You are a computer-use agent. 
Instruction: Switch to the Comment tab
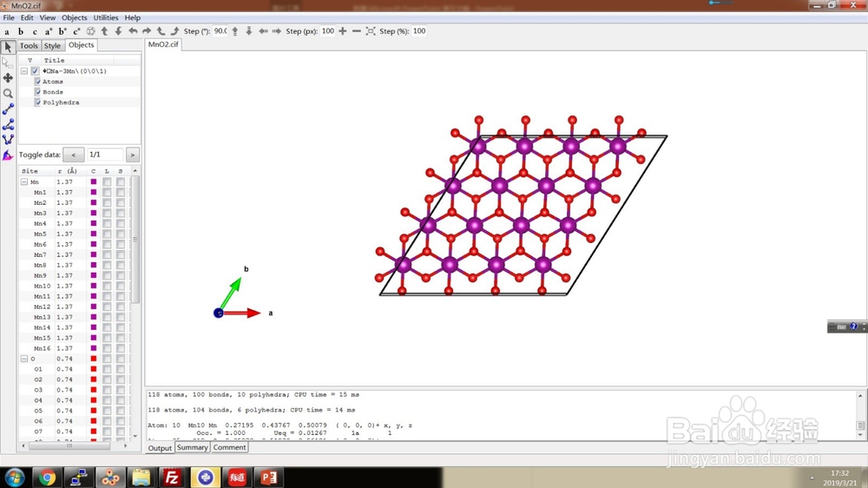pyautogui.click(x=229, y=447)
